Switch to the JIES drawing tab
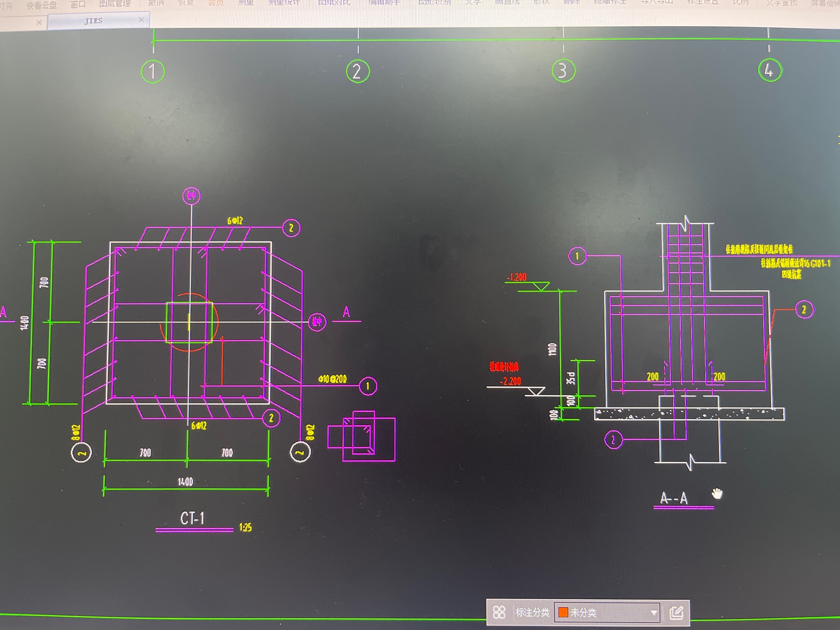This screenshot has width=840, height=630. [94, 21]
